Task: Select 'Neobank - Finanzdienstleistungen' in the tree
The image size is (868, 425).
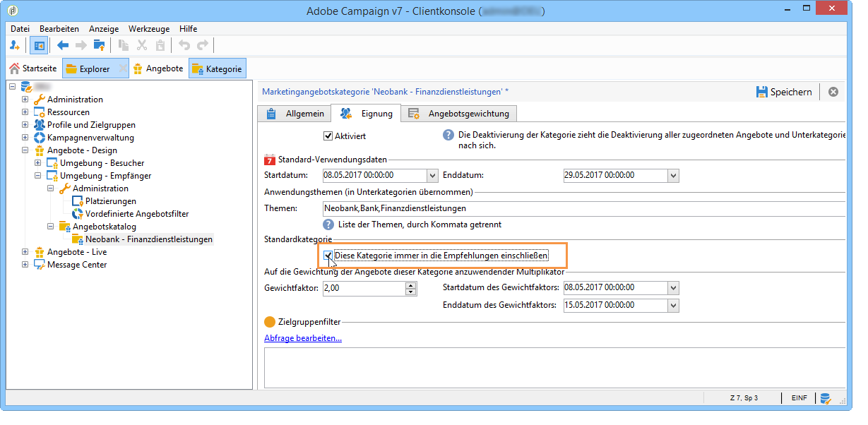Action: pyautogui.click(x=149, y=239)
